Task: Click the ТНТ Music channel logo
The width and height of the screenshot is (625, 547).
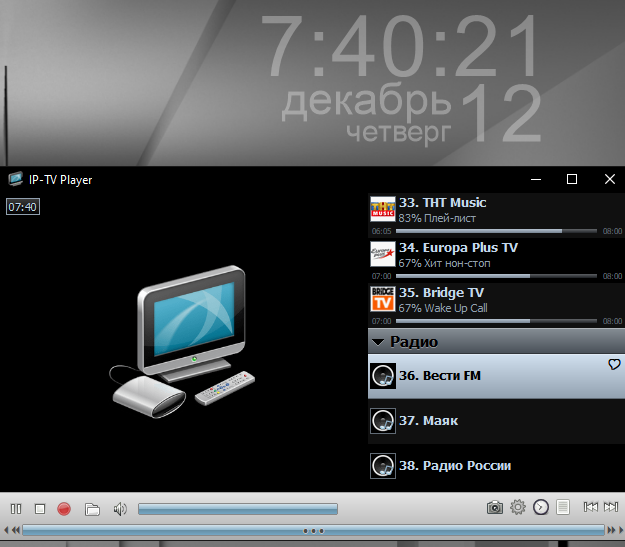Action: (x=383, y=209)
